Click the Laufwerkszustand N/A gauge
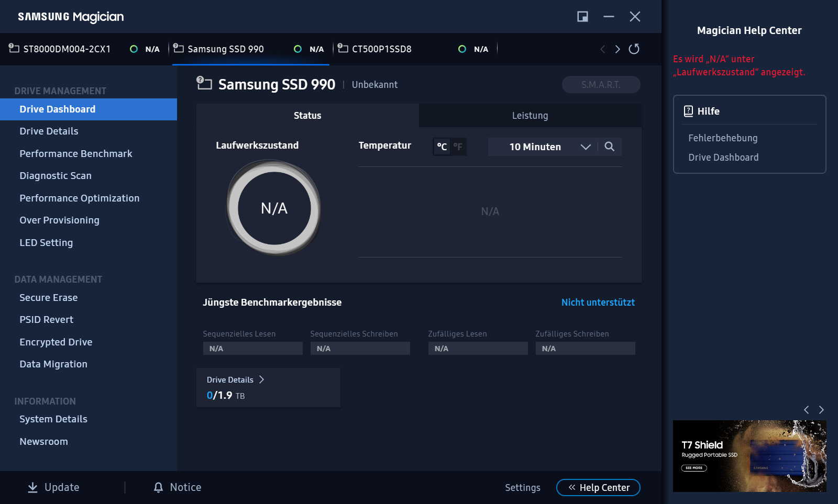This screenshot has width=838, height=504. pos(274,208)
